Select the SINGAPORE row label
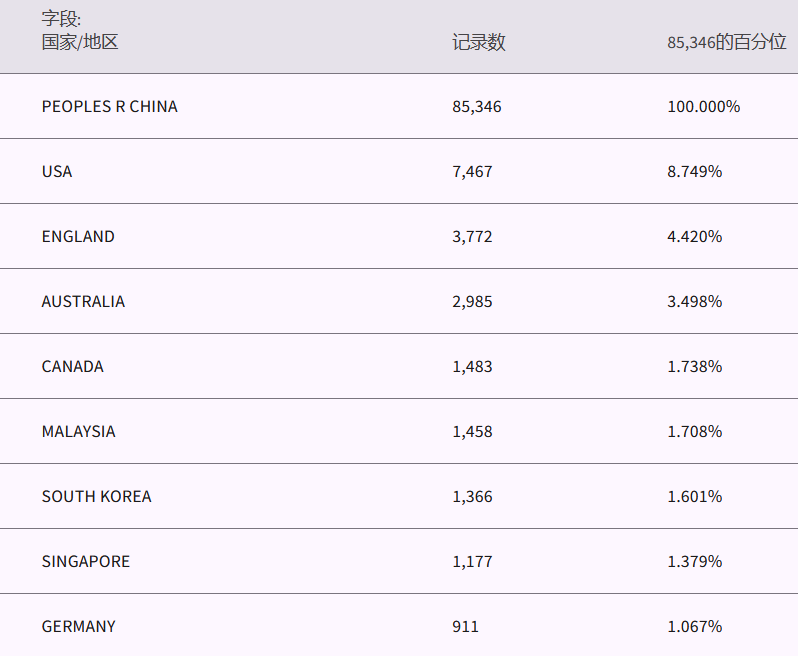 (x=86, y=561)
